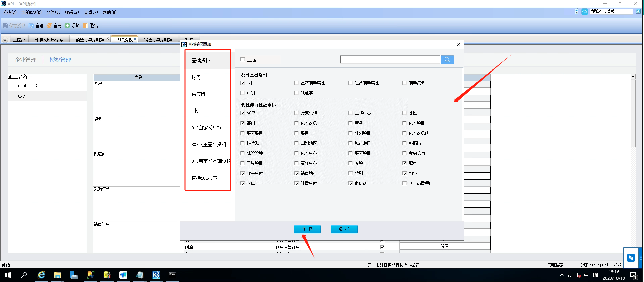Click the 全选 select-all toolbar icon
This screenshot has width=644, height=282.
coord(31,26)
